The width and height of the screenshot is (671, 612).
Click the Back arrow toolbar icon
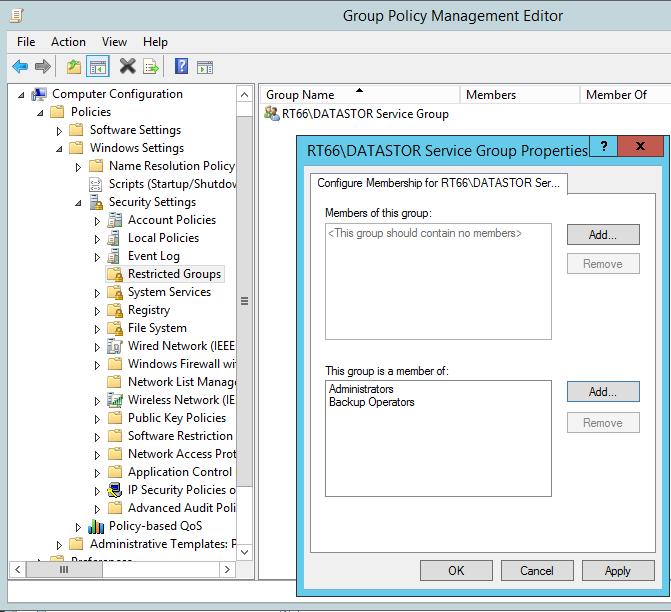pos(20,67)
